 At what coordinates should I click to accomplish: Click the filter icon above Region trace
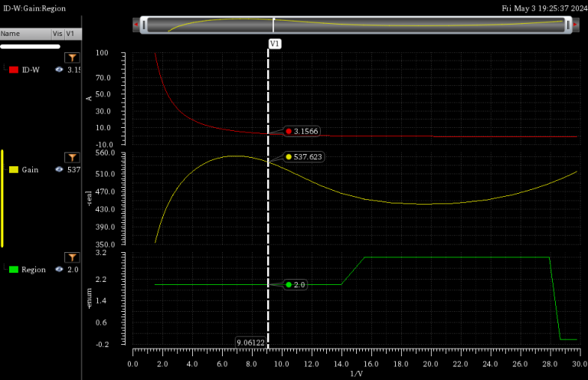(x=71, y=257)
